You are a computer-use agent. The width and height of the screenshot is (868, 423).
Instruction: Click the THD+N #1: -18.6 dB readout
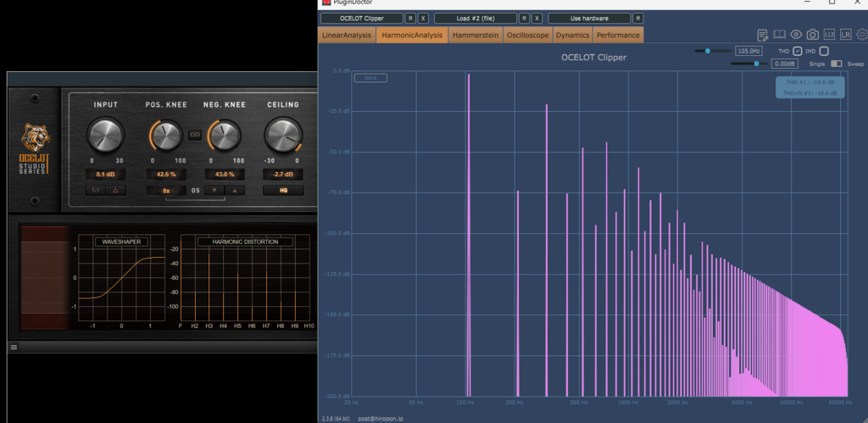810,93
